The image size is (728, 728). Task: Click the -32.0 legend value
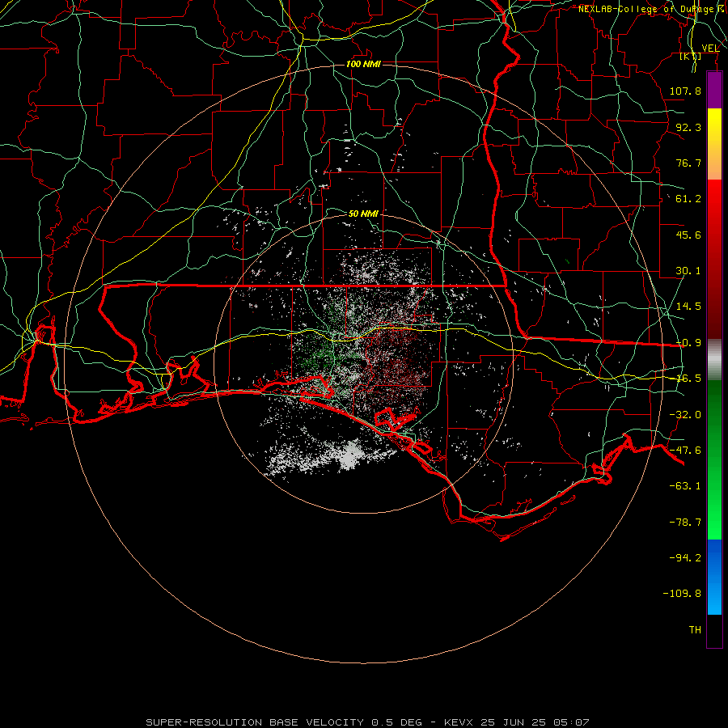(x=685, y=415)
